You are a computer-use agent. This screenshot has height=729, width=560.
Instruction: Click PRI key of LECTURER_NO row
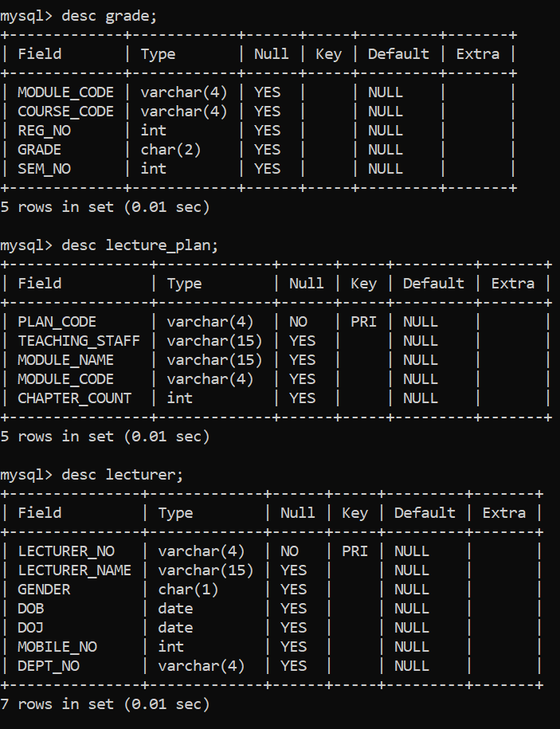[354, 551]
